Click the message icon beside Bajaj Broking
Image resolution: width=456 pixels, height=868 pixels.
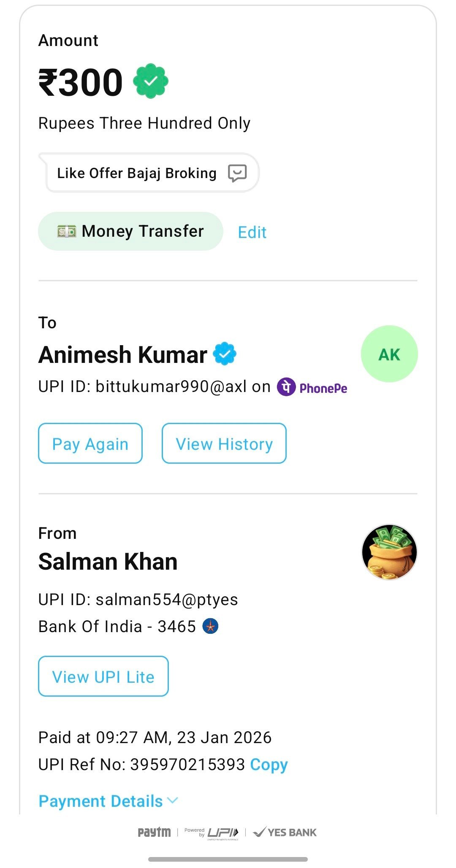pos(237,173)
